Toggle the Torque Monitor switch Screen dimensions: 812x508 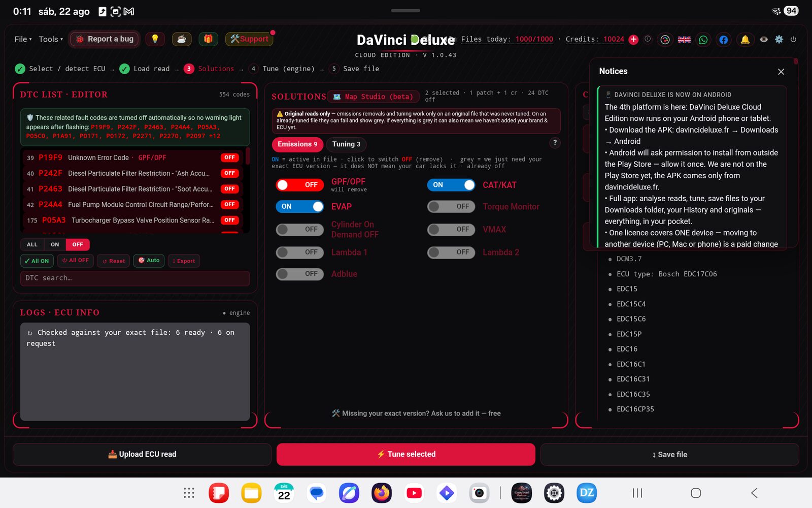point(451,207)
